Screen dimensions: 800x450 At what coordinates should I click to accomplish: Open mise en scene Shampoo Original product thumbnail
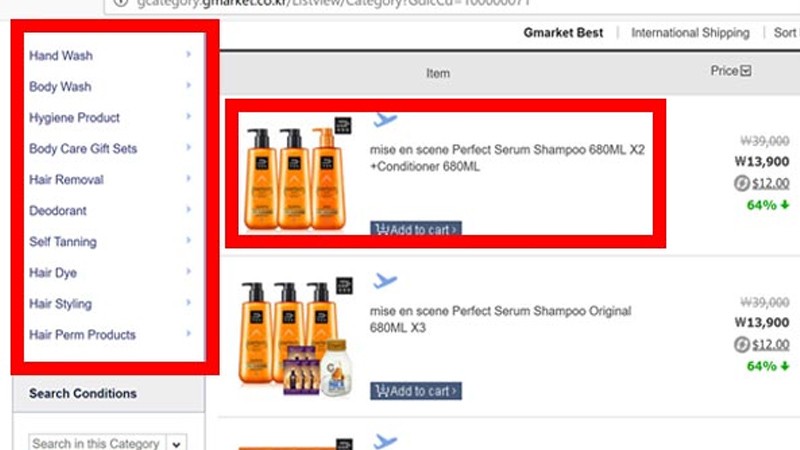click(296, 339)
